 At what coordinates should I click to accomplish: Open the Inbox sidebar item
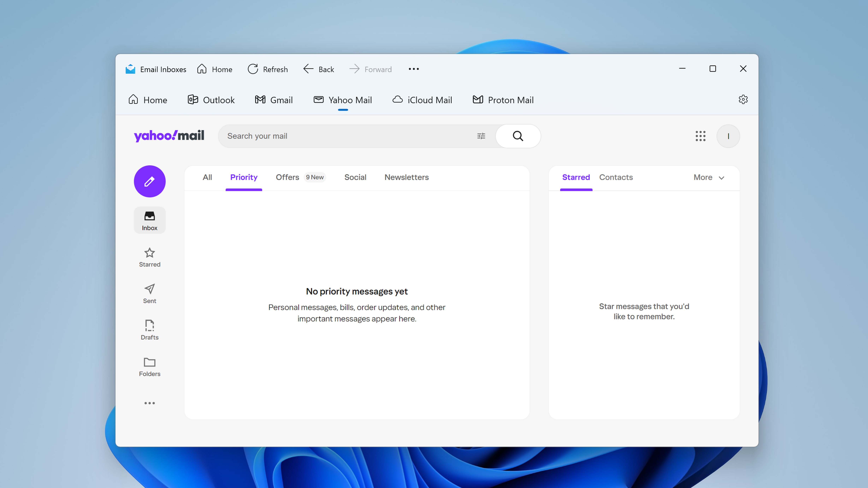pyautogui.click(x=150, y=220)
